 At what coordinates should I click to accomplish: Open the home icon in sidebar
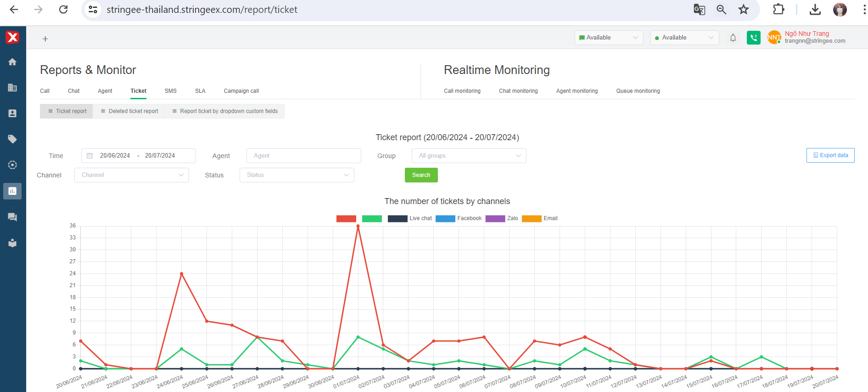tap(12, 62)
